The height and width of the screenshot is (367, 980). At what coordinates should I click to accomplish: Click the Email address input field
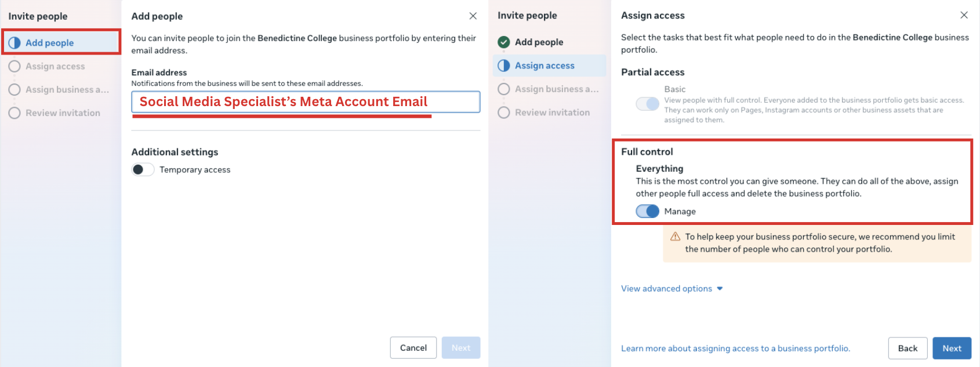click(x=306, y=102)
